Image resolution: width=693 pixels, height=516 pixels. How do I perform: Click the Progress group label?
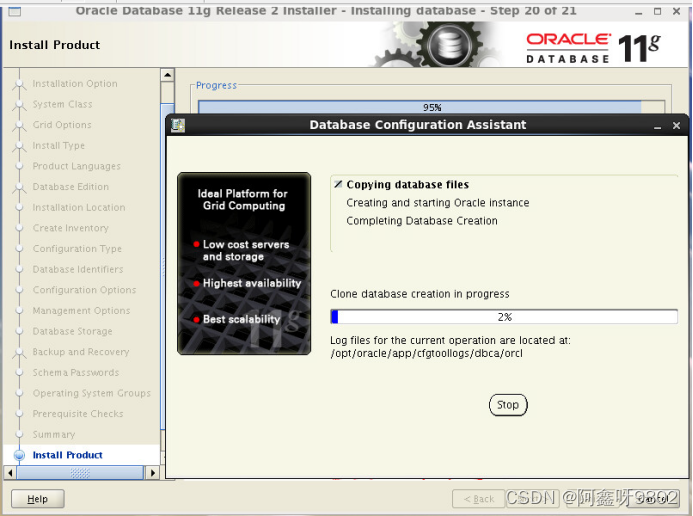coord(216,85)
